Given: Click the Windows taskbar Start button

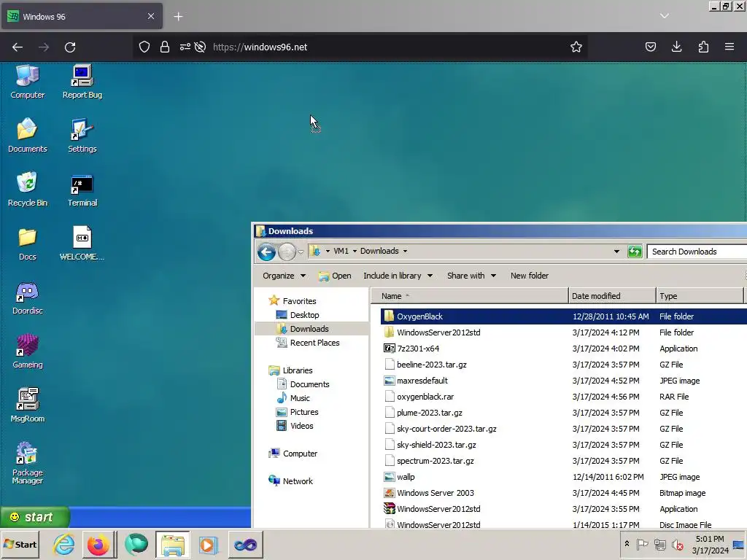Looking at the screenshot, I should coord(20,544).
